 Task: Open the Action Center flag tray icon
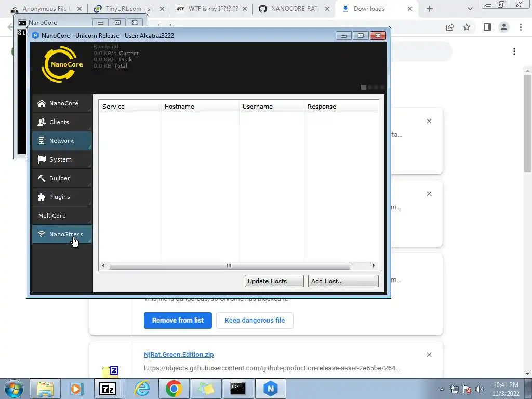[x=467, y=389]
